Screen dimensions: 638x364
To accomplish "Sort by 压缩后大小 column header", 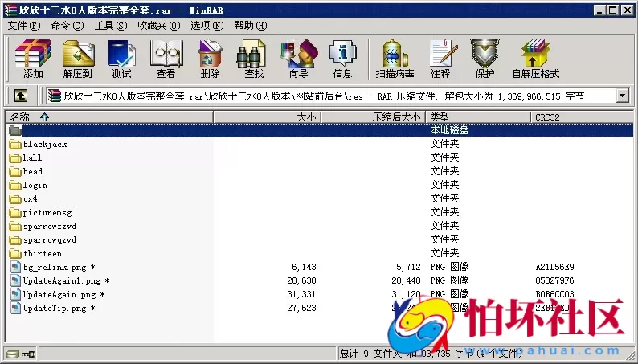I will [x=373, y=117].
